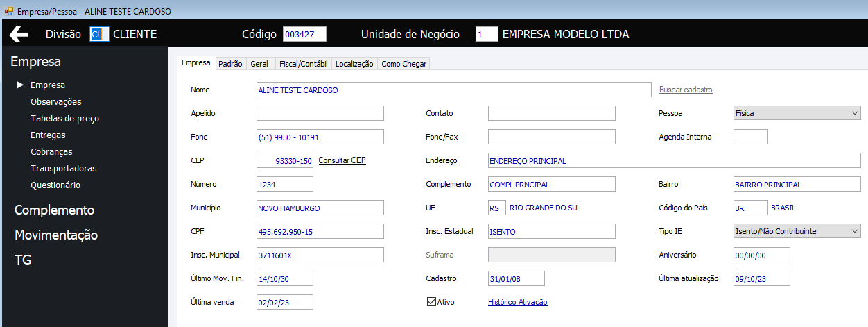
Task: Open Tabelas de preço in sidebar
Action: click(x=64, y=119)
